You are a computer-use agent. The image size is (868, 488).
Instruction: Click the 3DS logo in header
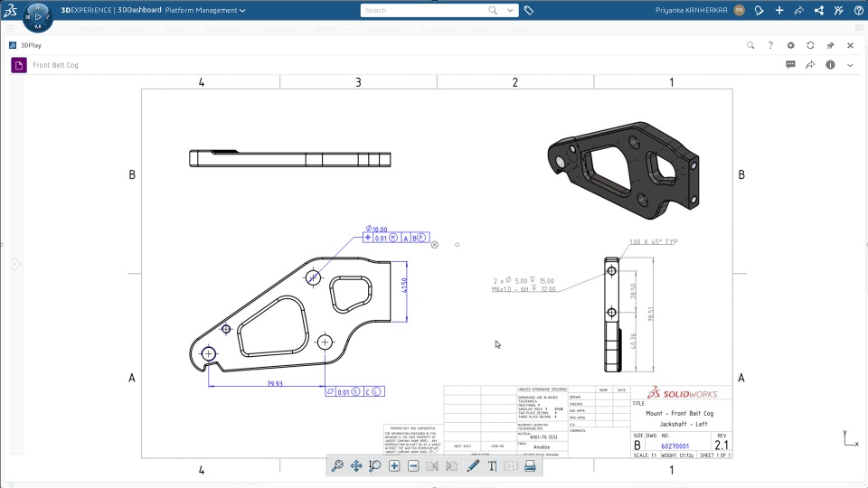[10, 10]
